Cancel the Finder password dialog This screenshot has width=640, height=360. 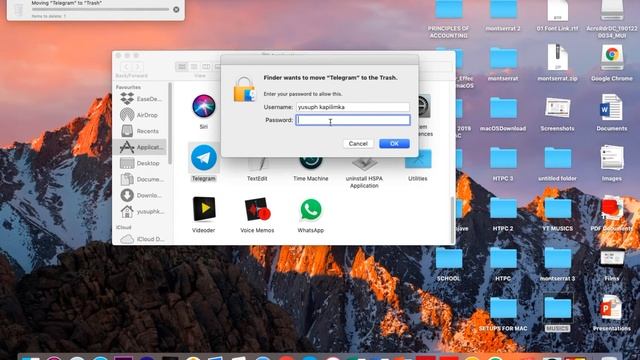click(x=358, y=144)
